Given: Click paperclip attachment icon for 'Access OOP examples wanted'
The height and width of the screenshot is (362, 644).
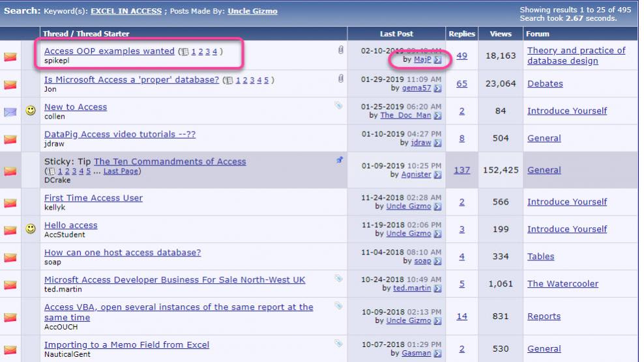Looking at the screenshot, I should (340, 50).
